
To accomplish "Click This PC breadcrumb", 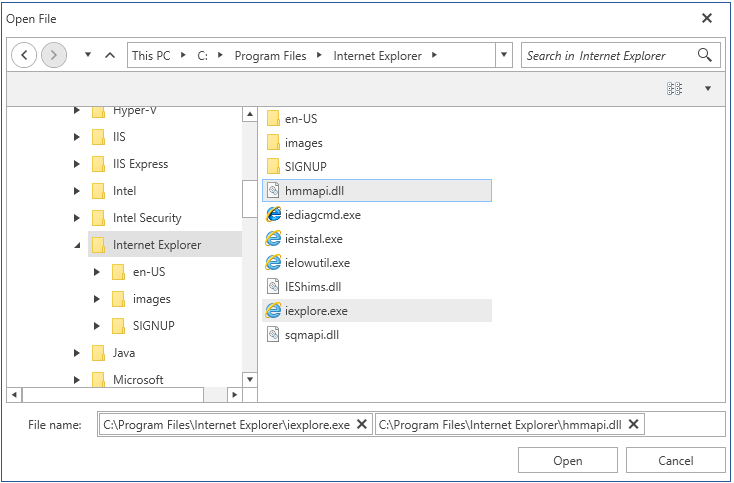I will coord(151,56).
